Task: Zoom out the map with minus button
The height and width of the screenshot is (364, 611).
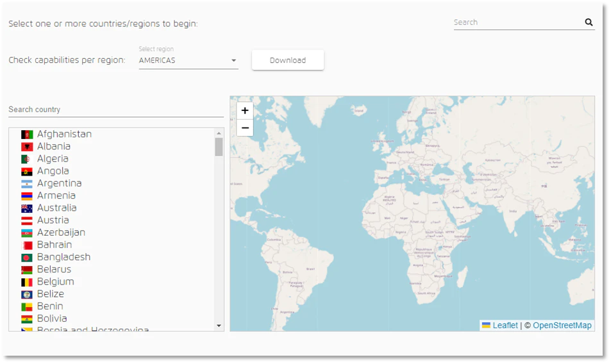Action: [x=245, y=128]
